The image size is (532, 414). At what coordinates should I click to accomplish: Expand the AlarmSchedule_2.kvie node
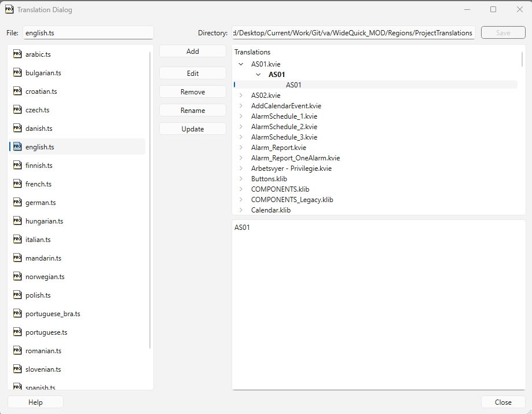click(x=241, y=127)
